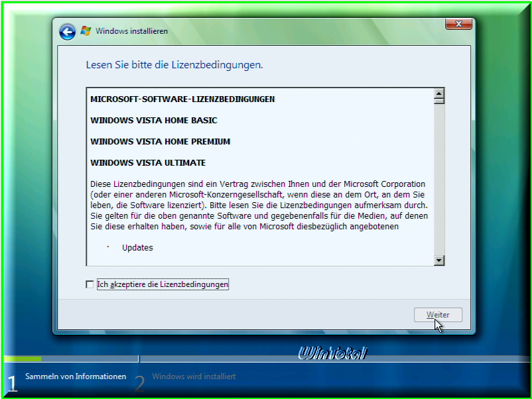Click the 'Windows installieren' title text

131,31
